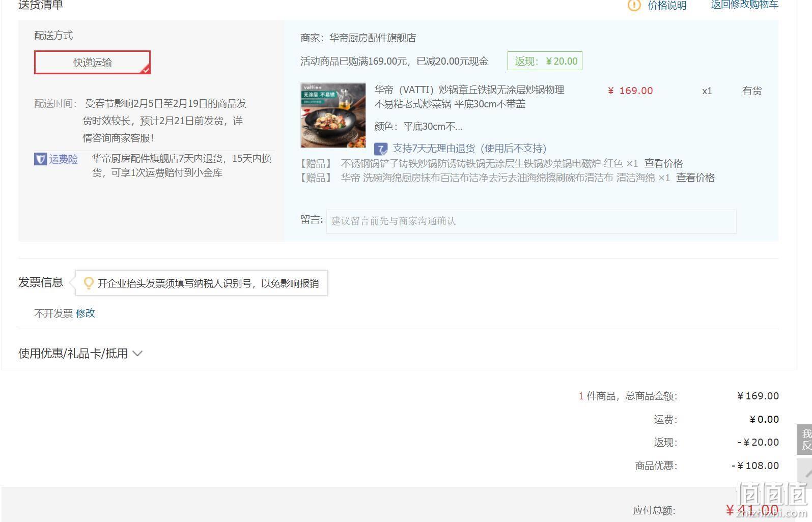Click the x1 quantity text
The width and height of the screenshot is (812, 522).
(707, 91)
